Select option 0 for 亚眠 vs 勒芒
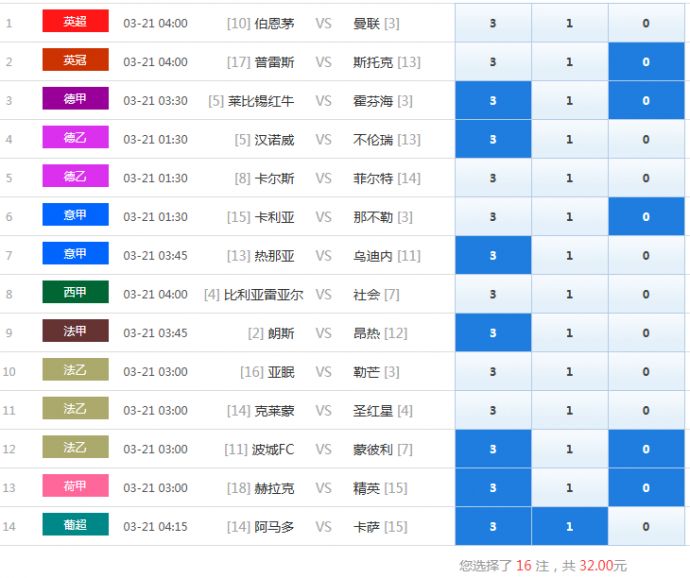 [x=645, y=372]
